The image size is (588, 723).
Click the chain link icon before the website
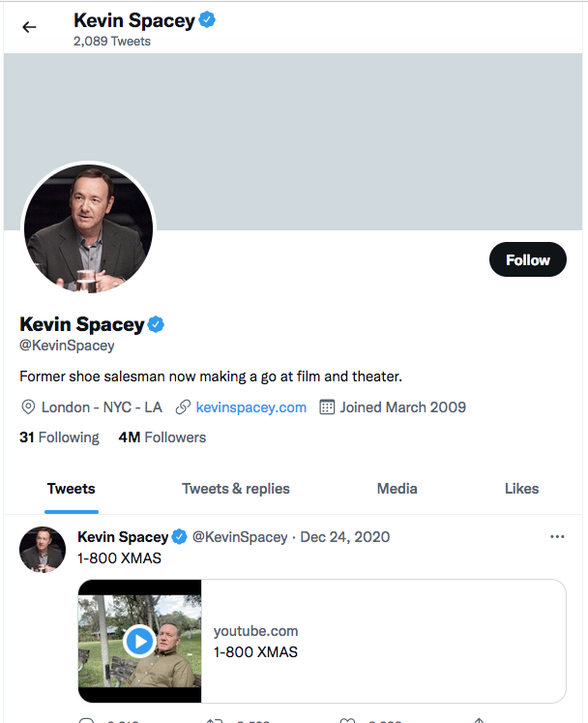pyautogui.click(x=183, y=407)
